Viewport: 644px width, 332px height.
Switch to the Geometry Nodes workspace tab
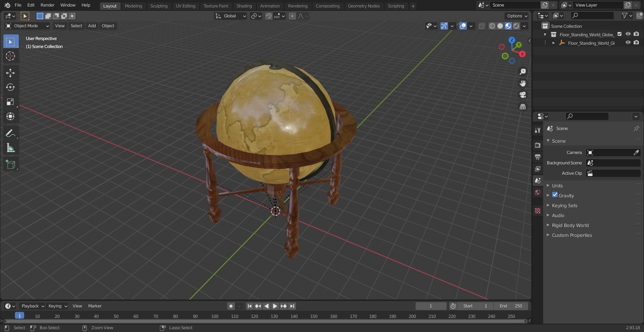pos(363,6)
